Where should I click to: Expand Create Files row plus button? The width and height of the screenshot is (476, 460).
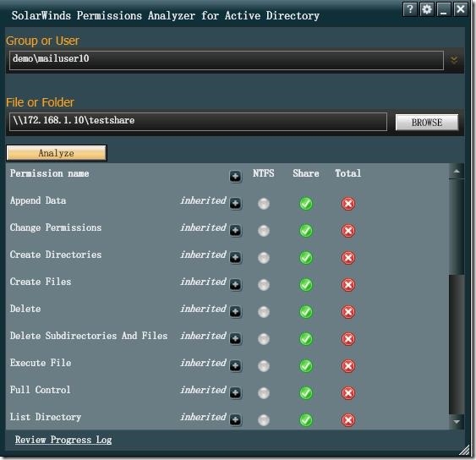235,284
